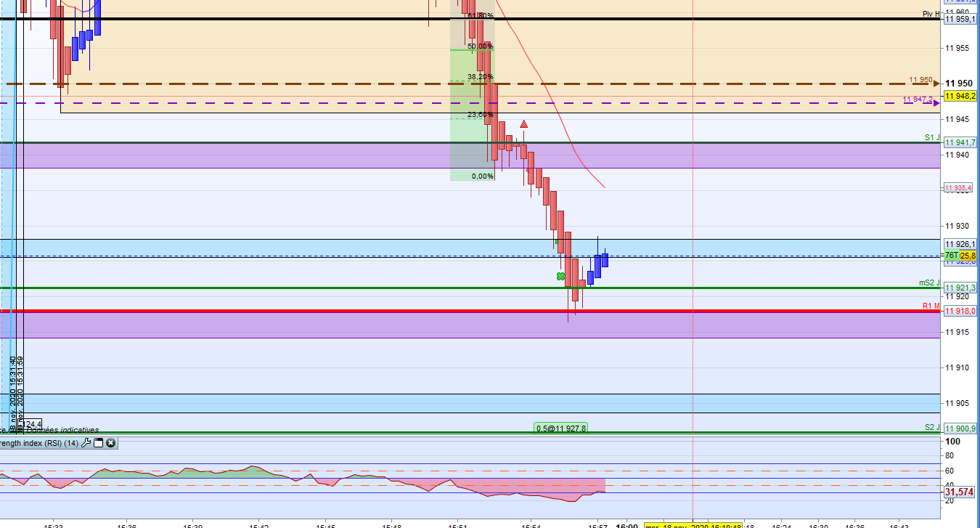
Task: Click the R1 M resistance label
Action: point(931,306)
